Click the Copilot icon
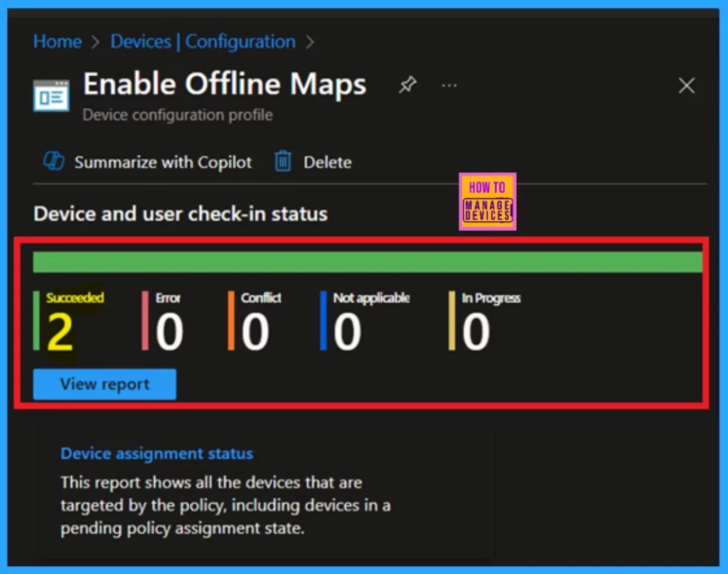This screenshot has height=574, width=728. tap(54, 161)
